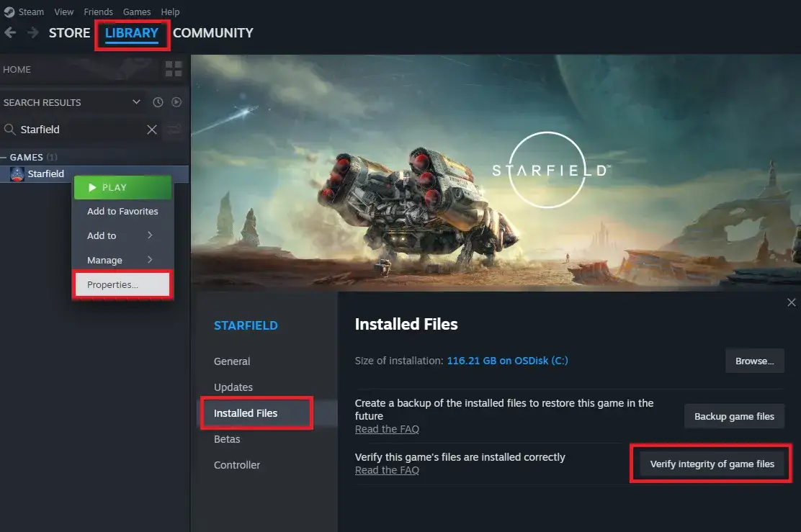
Task: Select Properties from the context menu
Action: click(x=111, y=284)
